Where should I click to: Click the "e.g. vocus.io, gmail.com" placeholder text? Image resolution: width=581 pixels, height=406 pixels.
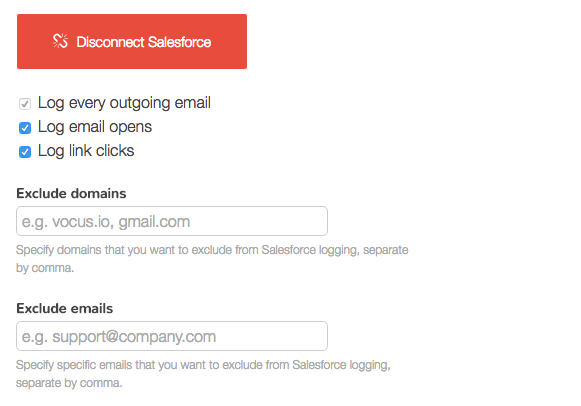(106, 222)
